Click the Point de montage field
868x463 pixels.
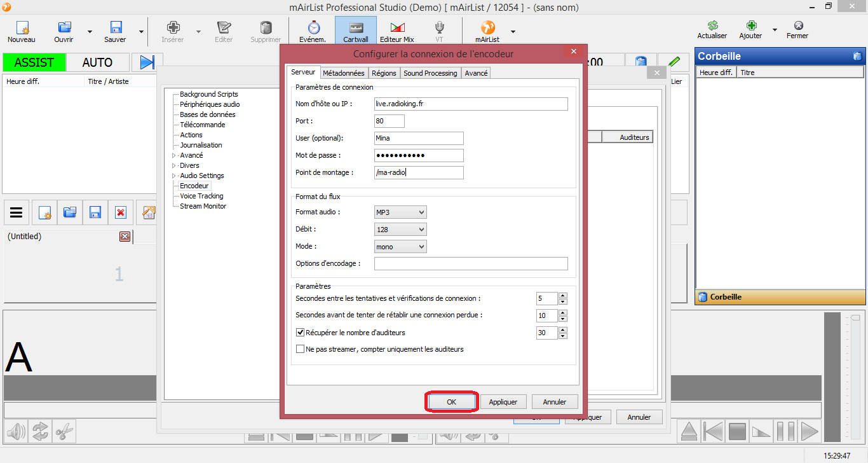(x=419, y=172)
